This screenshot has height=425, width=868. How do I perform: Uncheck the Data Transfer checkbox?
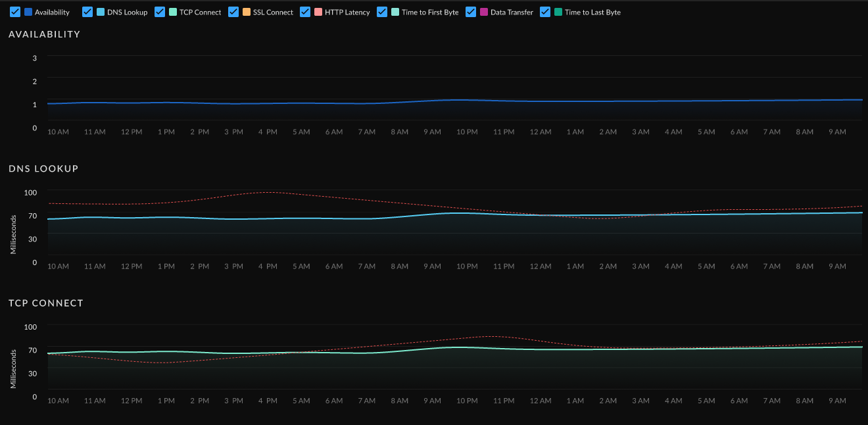(x=471, y=12)
